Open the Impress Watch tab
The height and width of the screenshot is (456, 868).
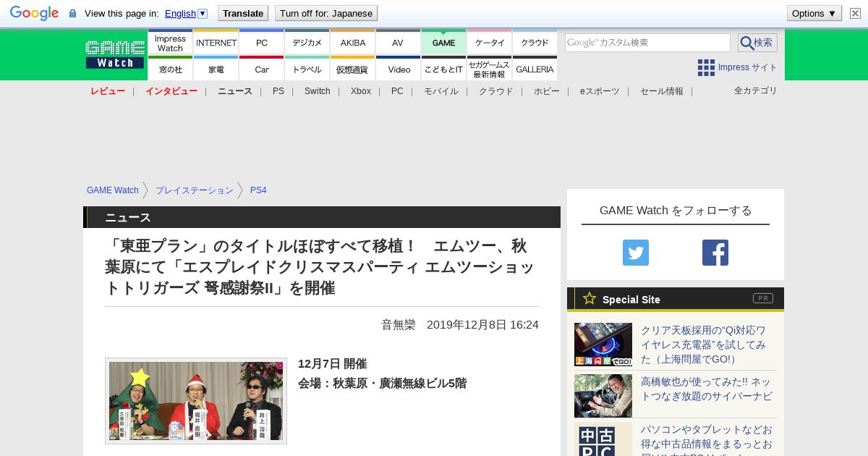(170, 43)
